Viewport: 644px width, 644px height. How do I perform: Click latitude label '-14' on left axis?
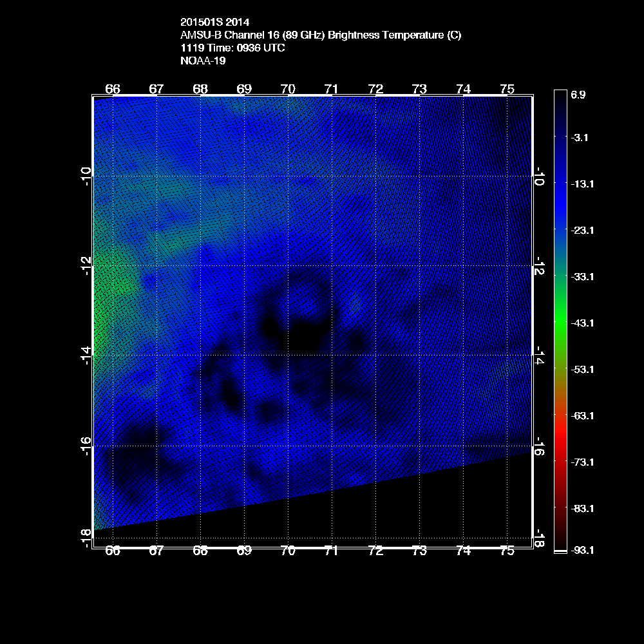tap(86, 355)
